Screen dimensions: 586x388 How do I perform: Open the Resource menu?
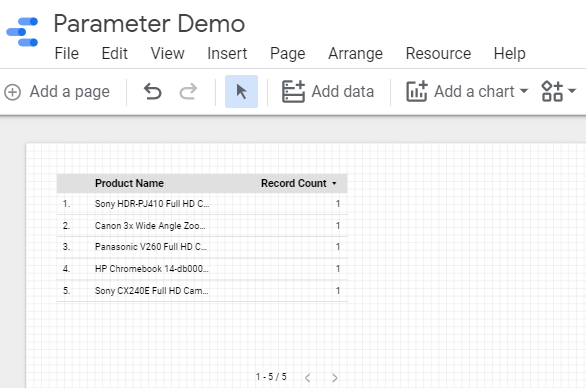point(438,53)
